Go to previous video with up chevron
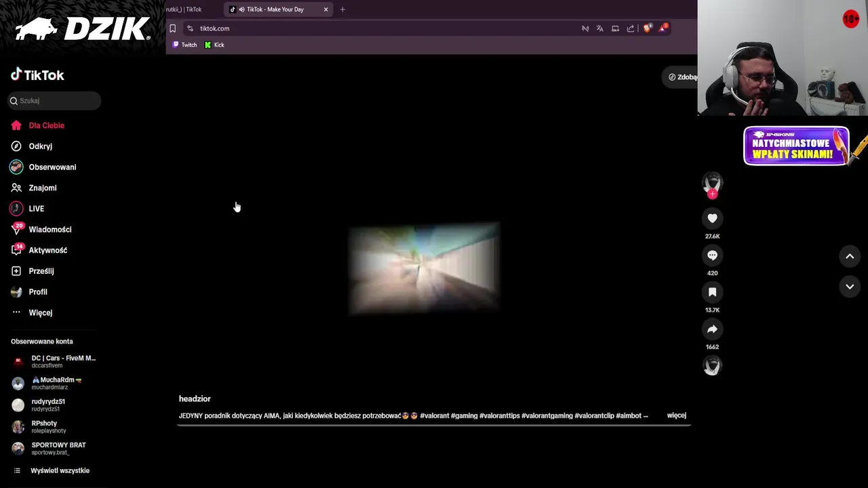The height and width of the screenshot is (488, 868). coord(850,256)
